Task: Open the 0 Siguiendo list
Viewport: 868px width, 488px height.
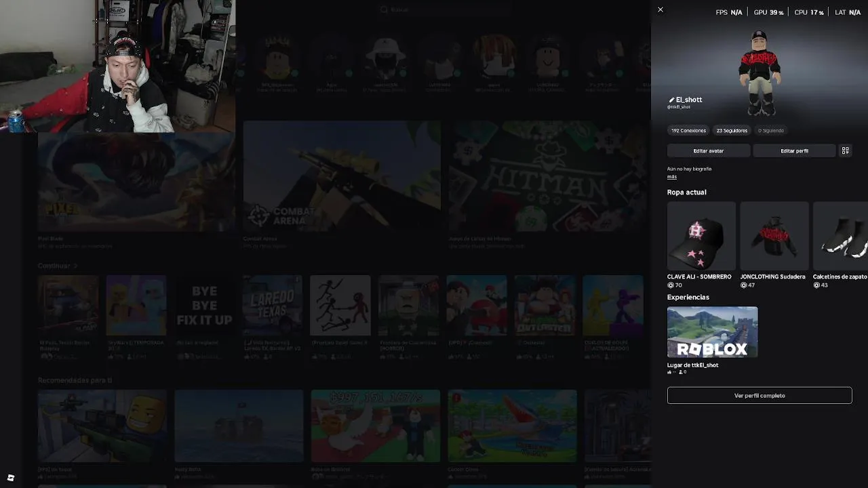Action: point(771,130)
